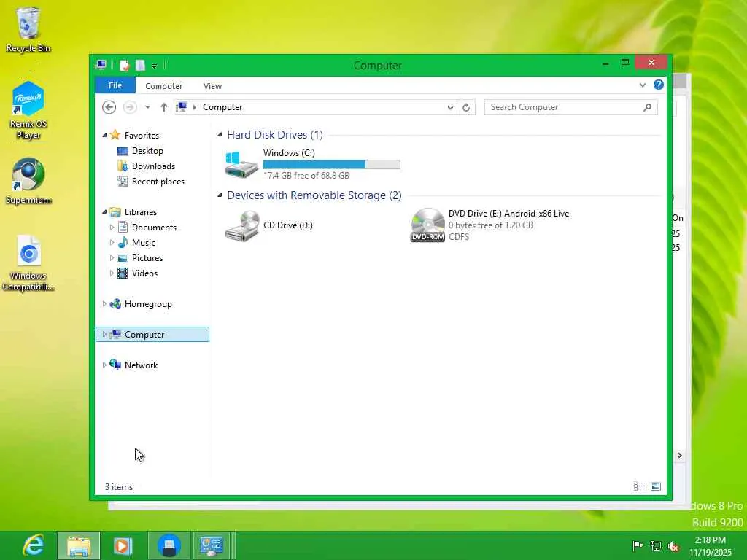Expand the Pictures library node
Screen dimensions: 747x560
tap(112, 257)
